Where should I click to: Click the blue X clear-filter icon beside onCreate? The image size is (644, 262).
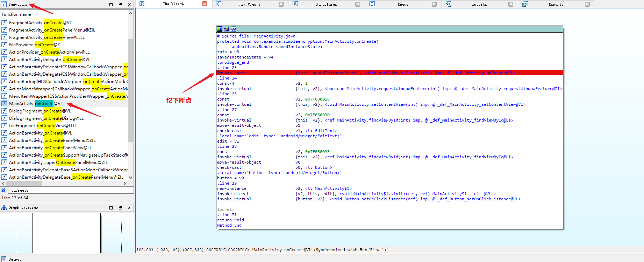pyautogui.click(x=3, y=190)
